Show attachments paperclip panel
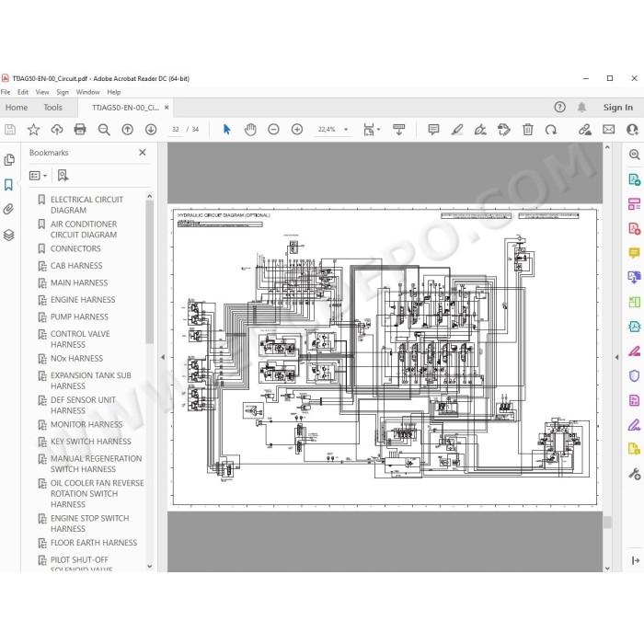Image resolution: width=644 pixels, height=644 pixels. click(x=9, y=210)
